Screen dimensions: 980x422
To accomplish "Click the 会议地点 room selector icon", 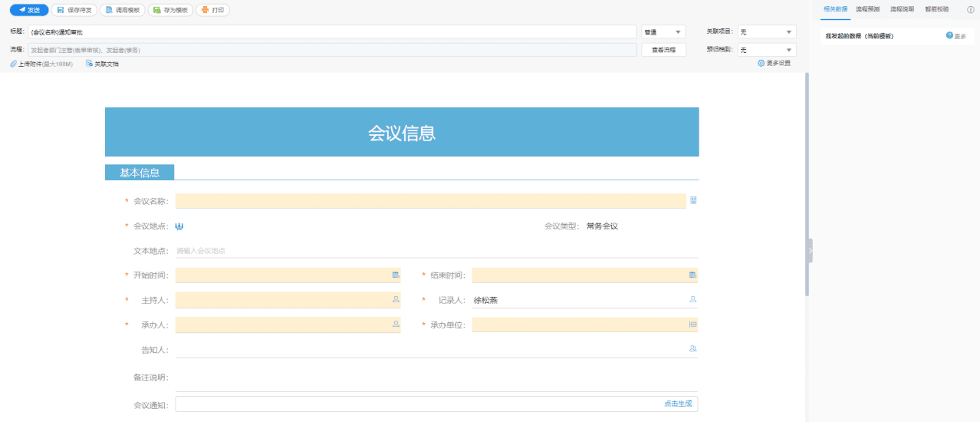I will [x=179, y=226].
